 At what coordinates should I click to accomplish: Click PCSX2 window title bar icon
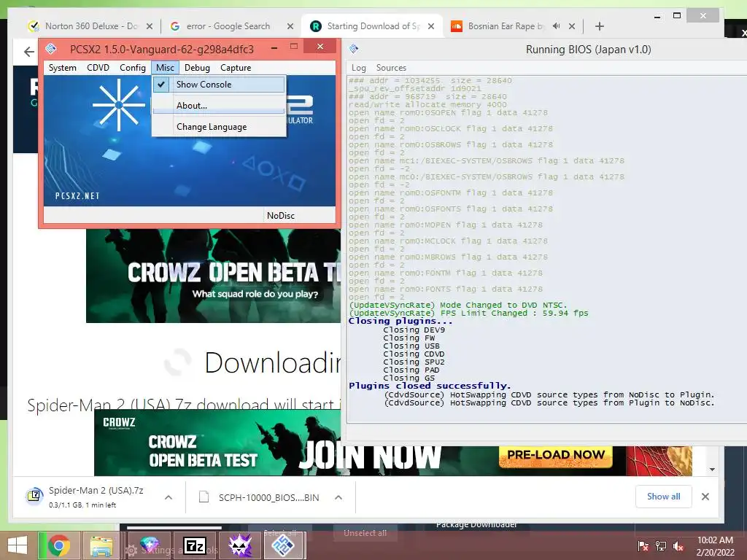(51, 49)
